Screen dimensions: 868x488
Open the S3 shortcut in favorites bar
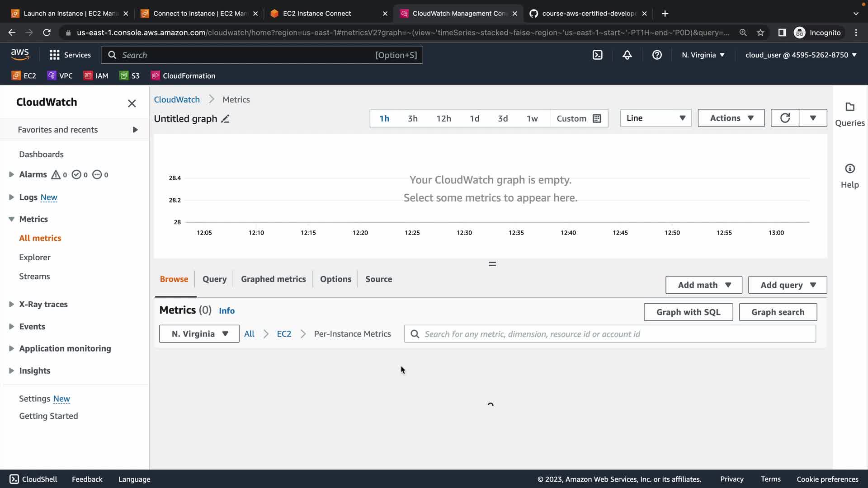click(130, 76)
